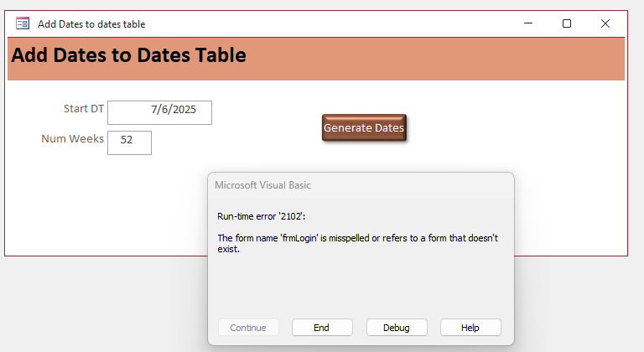Click the Num Weeks label
Screen dimensions: 644x352
click(72, 139)
